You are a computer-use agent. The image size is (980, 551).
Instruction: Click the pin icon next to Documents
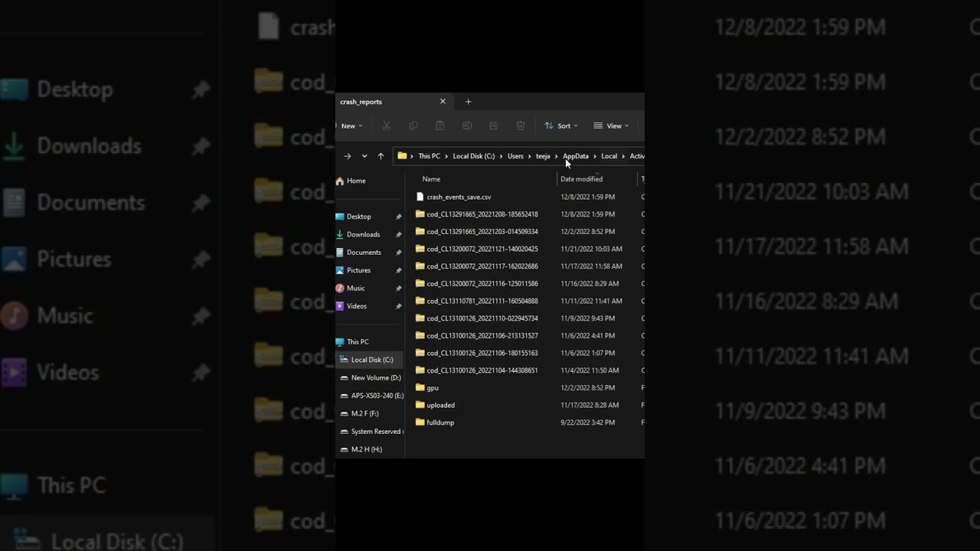(x=398, y=253)
